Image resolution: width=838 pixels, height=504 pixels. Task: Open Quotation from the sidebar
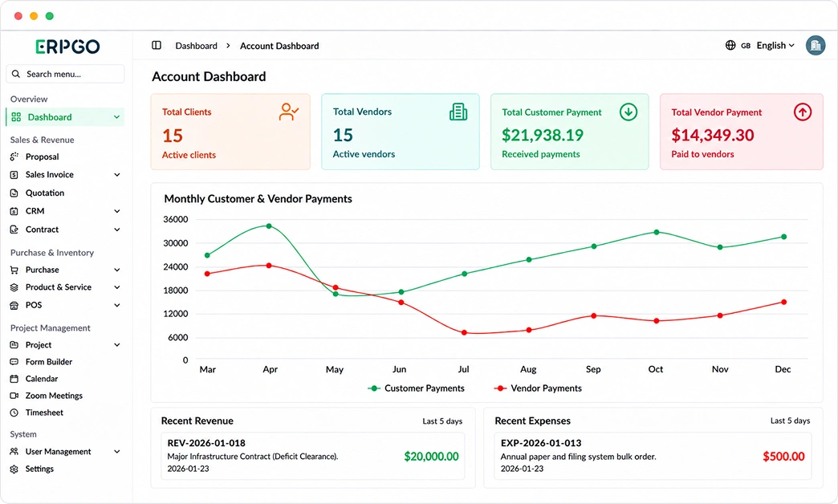pos(45,193)
